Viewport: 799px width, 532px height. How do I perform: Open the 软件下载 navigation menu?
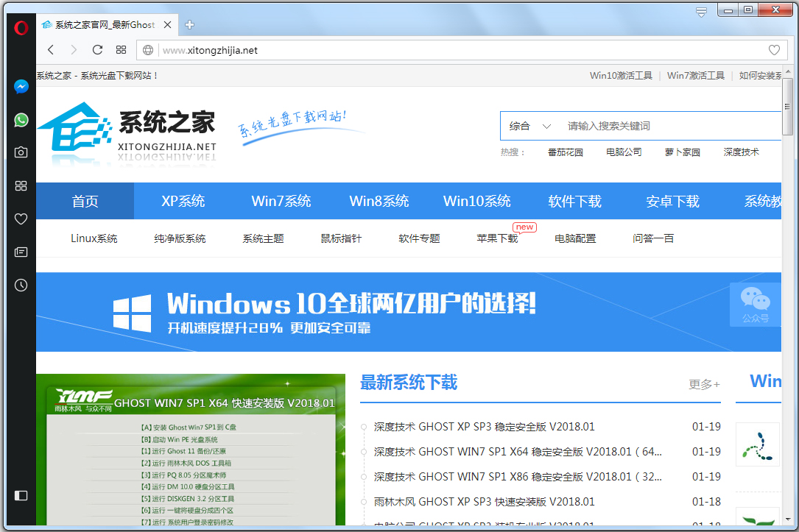tap(575, 201)
